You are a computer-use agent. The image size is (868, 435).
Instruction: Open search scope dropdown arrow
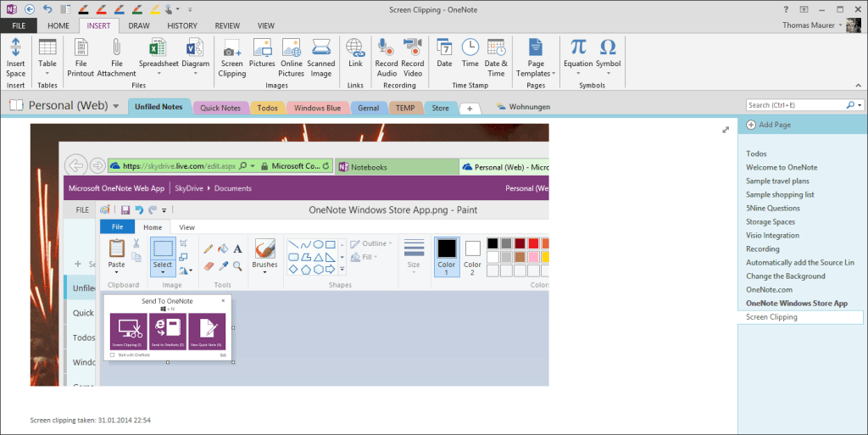860,105
